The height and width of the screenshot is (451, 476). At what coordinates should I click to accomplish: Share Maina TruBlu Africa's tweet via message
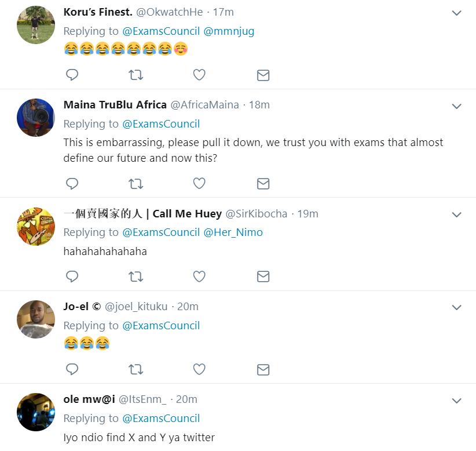point(263,184)
